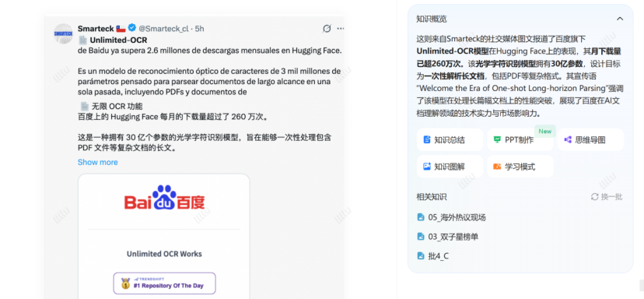Image resolution: width=644 pixels, height=299 pixels.
Task: Click the blue 知识图解 image icon
Action: 427,167
